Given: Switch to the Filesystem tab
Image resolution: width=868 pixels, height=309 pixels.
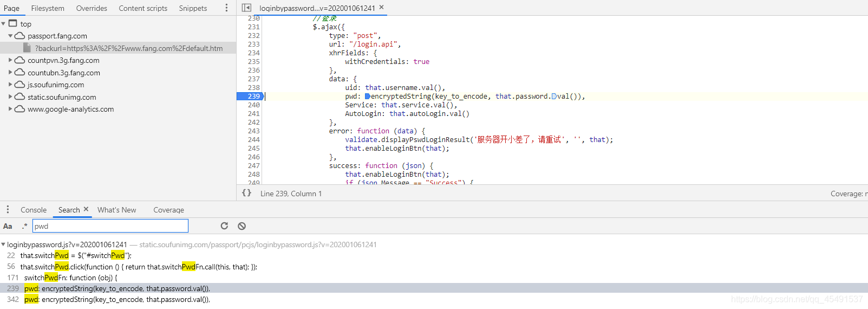Looking at the screenshot, I should pos(48,8).
